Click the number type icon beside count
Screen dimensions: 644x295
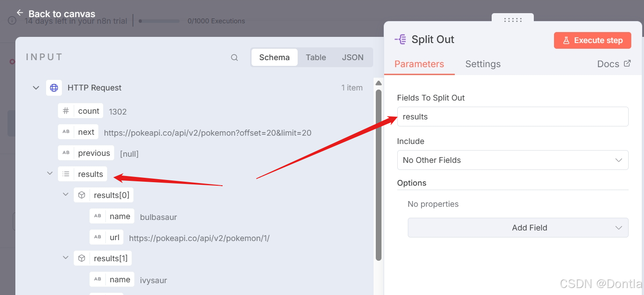[66, 111]
